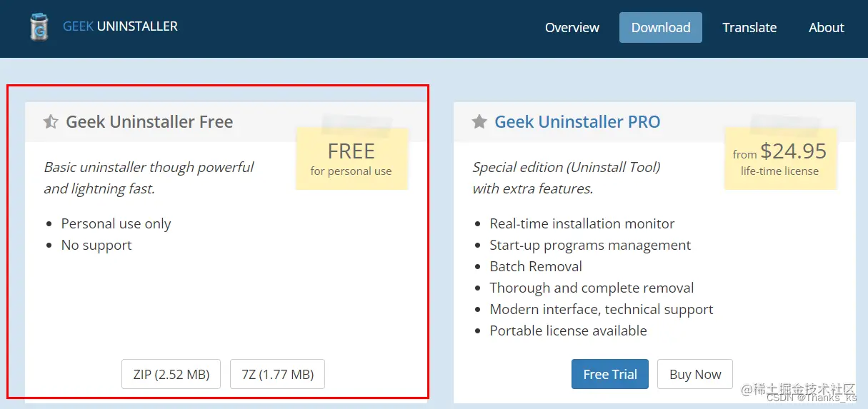Image resolution: width=868 pixels, height=409 pixels.
Task: Click the 'Personal use only' bullet
Action: click(116, 223)
